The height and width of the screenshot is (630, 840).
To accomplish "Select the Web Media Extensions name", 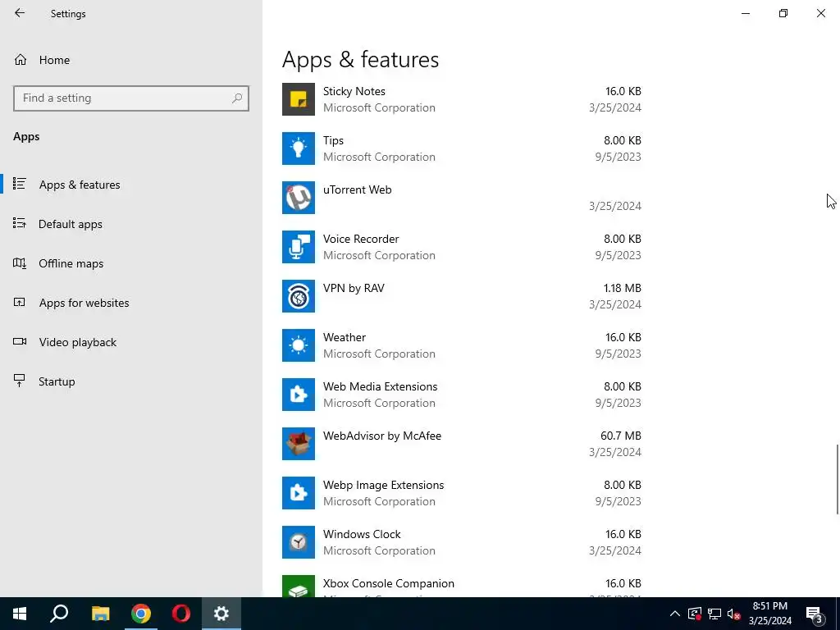I will click(x=381, y=387).
